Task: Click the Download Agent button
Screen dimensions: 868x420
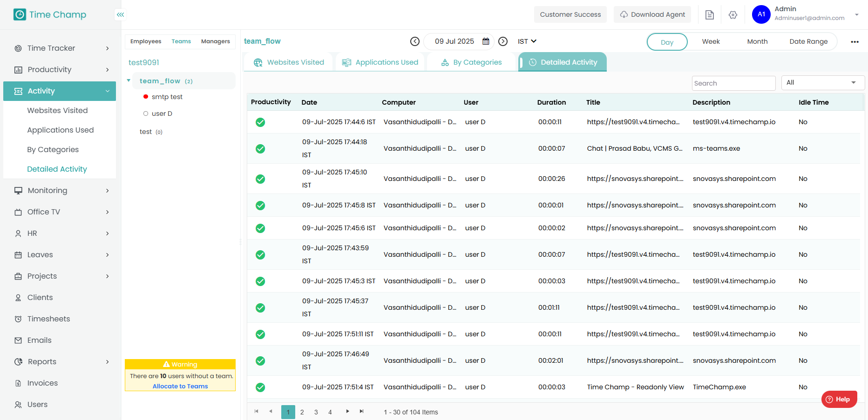Action: coord(652,15)
